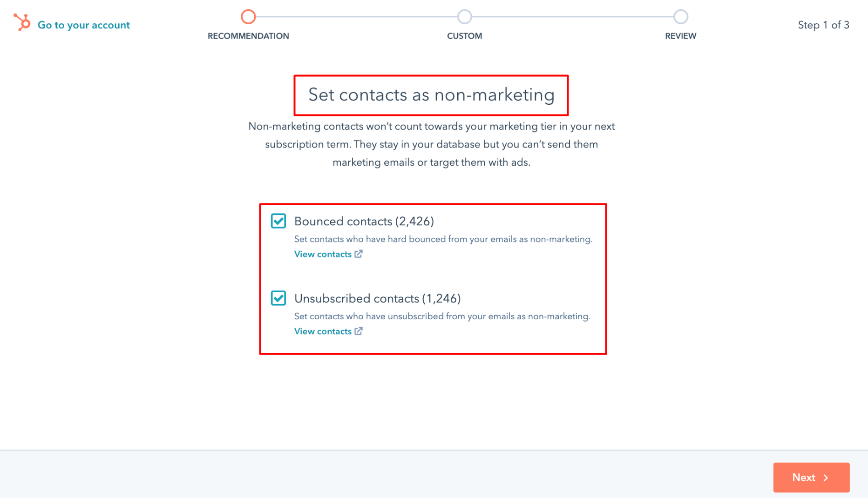868x498 pixels.
Task: Click the arrow chevron inside the Next button
Action: tap(826, 478)
